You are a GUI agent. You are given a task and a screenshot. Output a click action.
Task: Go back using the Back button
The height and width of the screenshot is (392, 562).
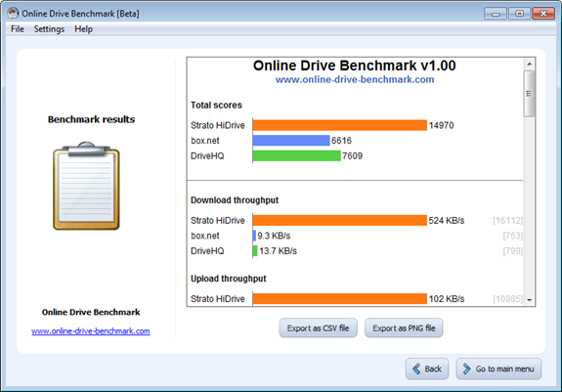427,369
